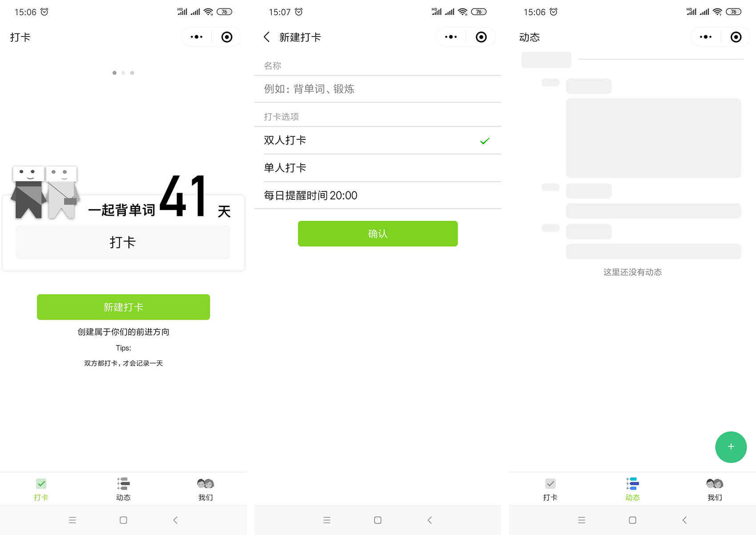Click the floating plus button on 动态 page

coord(731,447)
